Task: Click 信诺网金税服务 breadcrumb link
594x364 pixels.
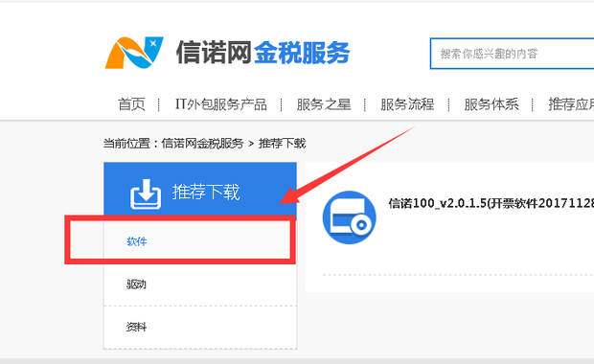Action: pyautogui.click(x=202, y=144)
